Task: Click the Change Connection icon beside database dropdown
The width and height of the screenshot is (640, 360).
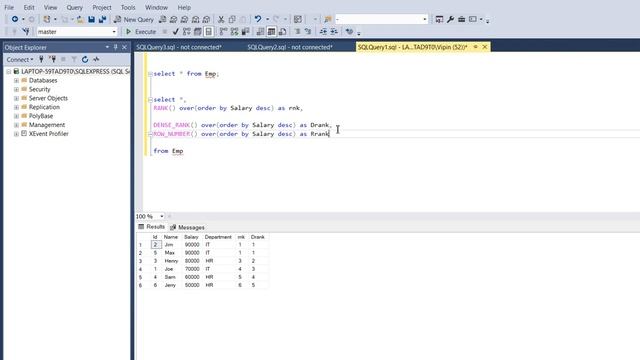Action: click(x=26, y=31)
